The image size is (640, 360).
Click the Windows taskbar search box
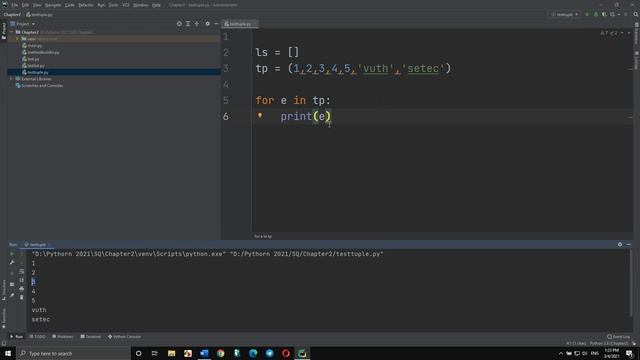point(73,353)
